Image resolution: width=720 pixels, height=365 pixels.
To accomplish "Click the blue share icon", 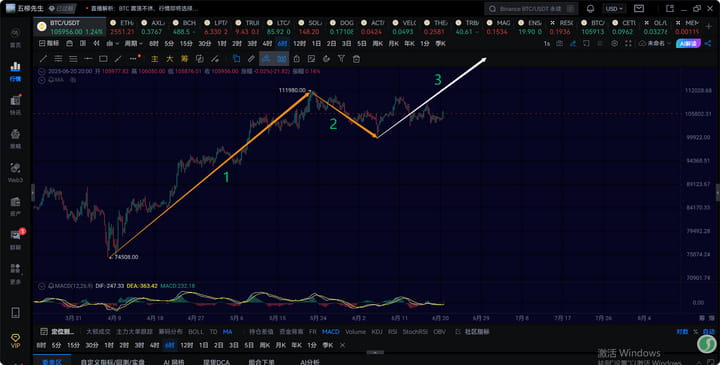I will (x=708, y=43).
